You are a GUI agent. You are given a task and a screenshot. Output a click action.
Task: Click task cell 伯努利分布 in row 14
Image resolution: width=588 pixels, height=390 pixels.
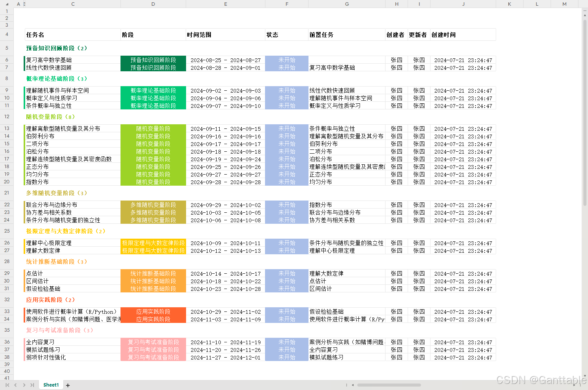point(73,136)
